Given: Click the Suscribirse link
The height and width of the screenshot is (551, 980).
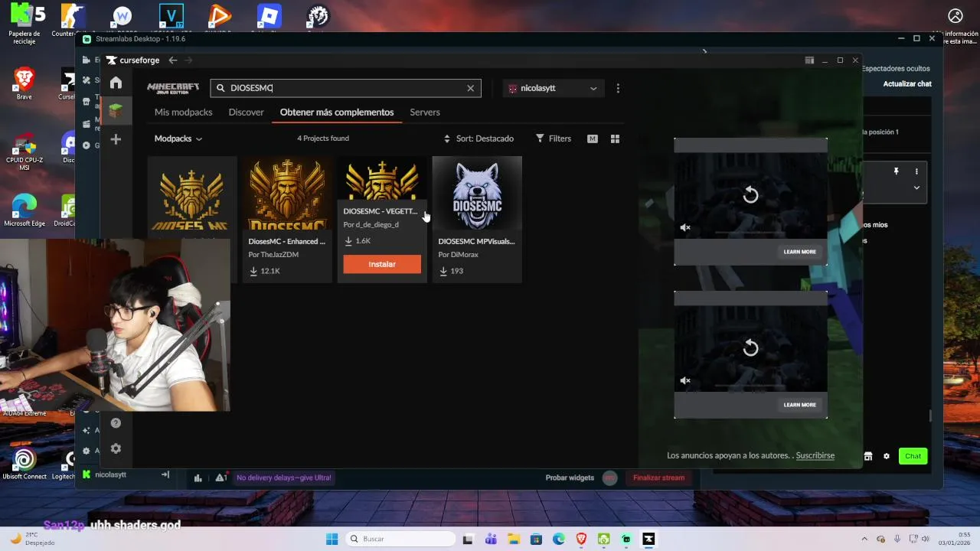Looking at the screenshot, I should click(815, 455).
